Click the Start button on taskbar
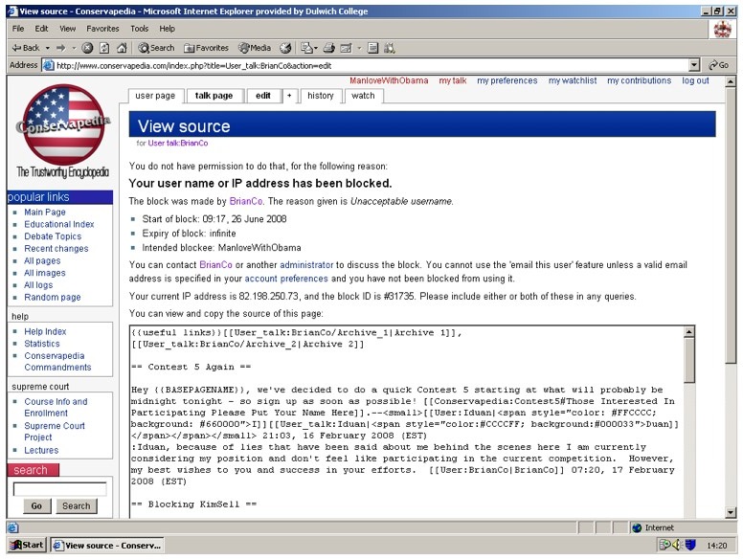 (27, 546)
